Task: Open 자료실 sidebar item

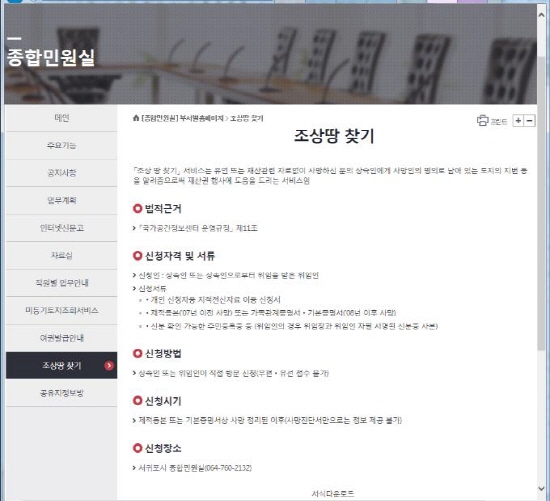Action: (x=61, y=255)
